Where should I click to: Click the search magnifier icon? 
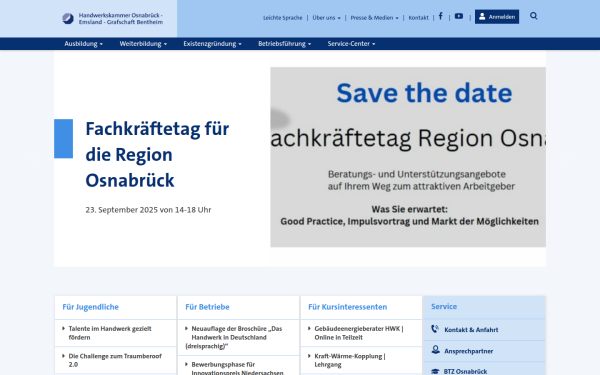[x=533, y=16]
